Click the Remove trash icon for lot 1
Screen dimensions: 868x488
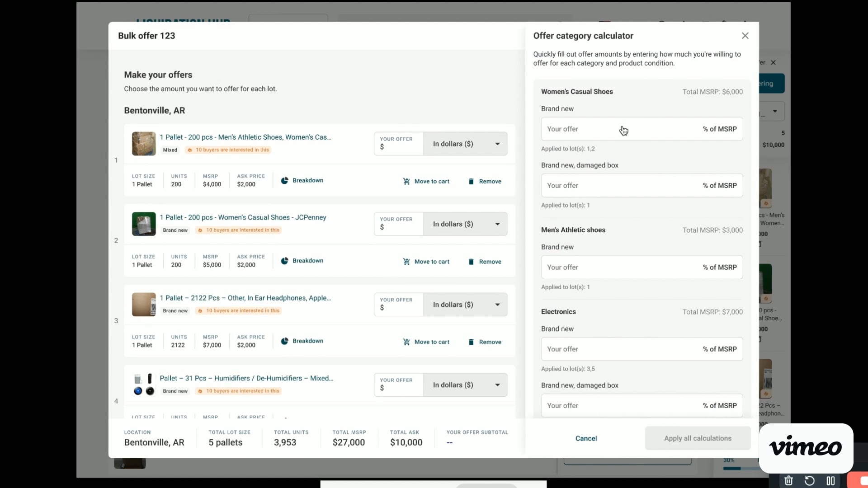pyautogui.click(x=471, y=181)
